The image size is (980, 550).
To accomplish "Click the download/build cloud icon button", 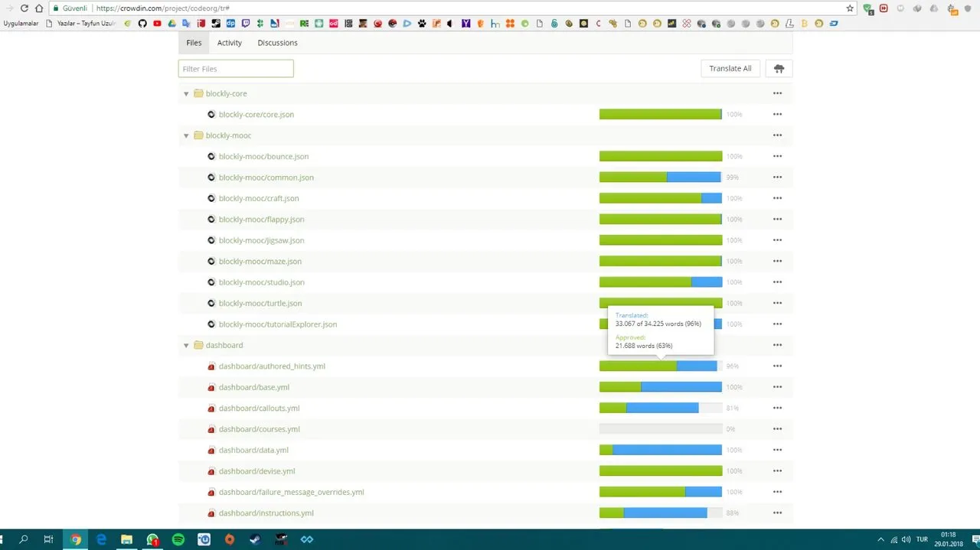I will [x=779, y=69].
